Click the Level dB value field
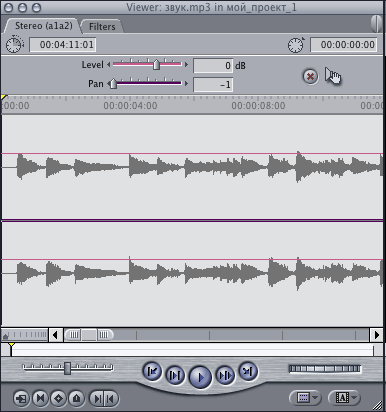The image size is (386, 412). tap(213, 66)
